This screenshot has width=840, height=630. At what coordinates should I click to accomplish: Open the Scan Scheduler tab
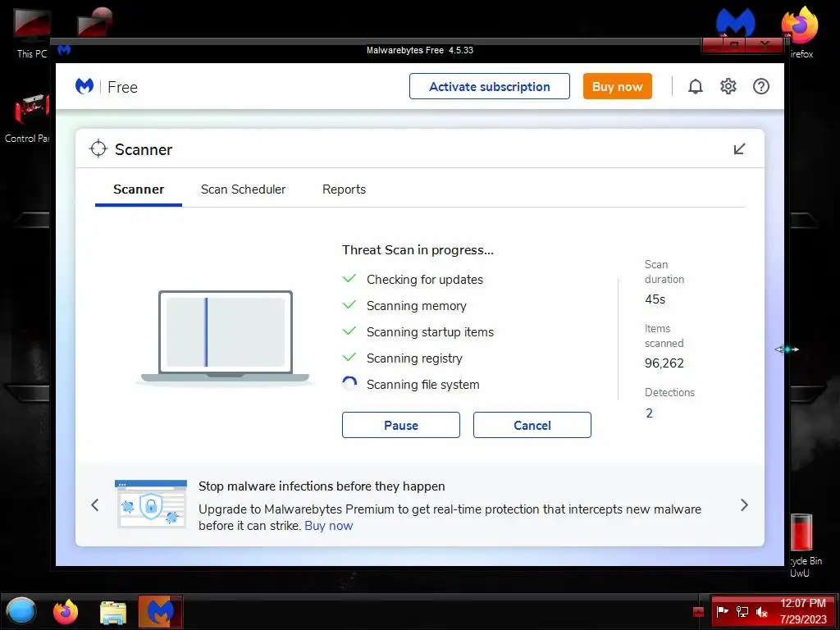[243, 189]
